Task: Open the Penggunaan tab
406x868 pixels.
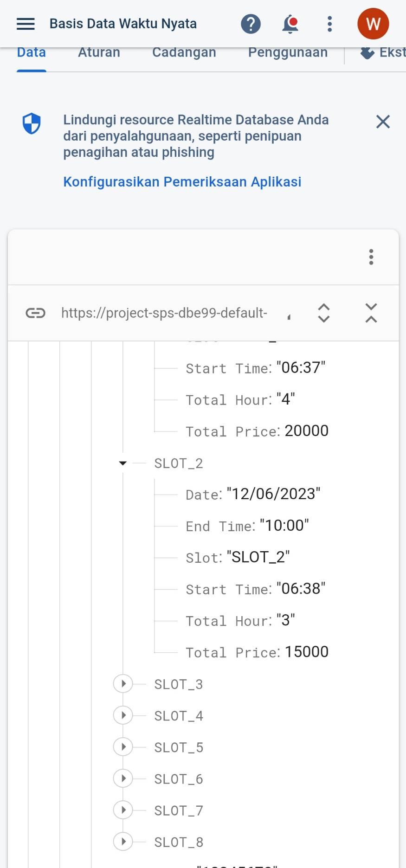Action: click(288, 52)
